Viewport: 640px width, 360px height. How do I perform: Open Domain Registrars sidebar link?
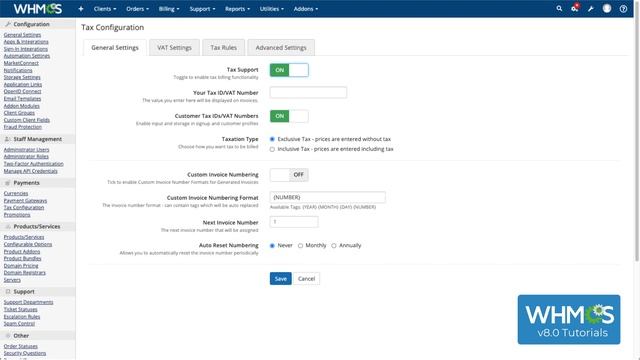tap(24, 273)
